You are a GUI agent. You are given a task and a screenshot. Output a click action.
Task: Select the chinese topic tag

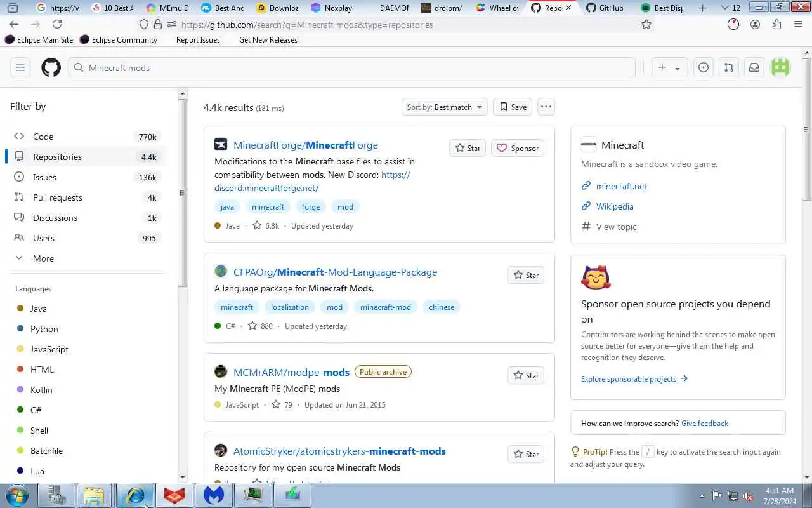442,307
